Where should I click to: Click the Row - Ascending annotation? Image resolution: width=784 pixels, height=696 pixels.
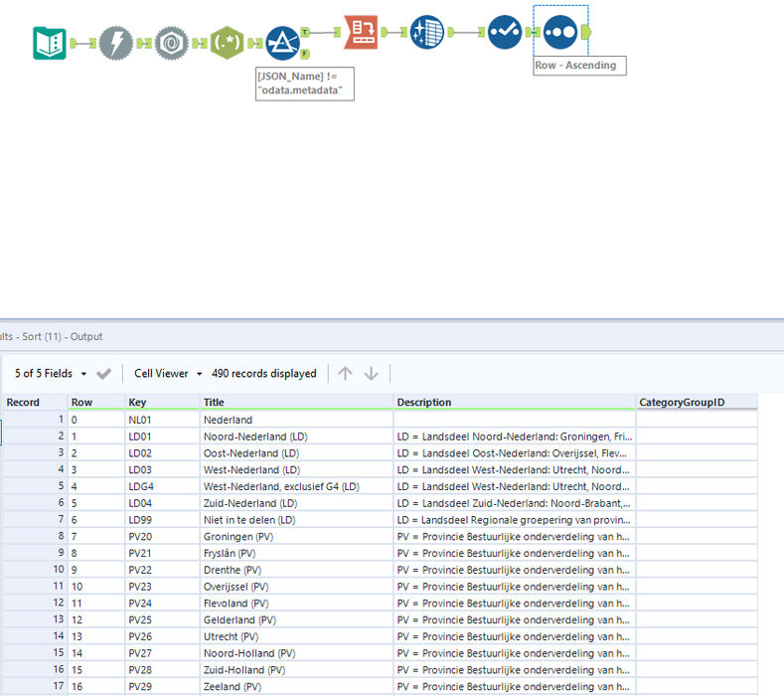point(579,66)
